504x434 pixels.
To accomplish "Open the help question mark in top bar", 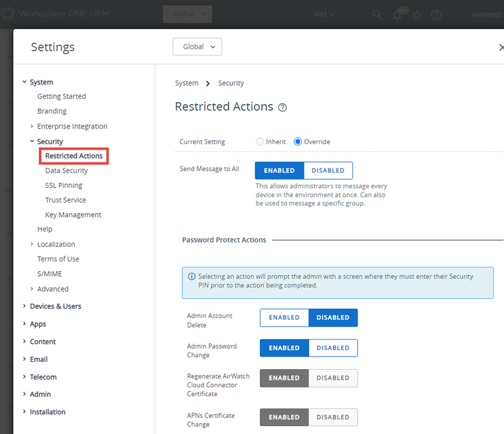I will [436, 14].
